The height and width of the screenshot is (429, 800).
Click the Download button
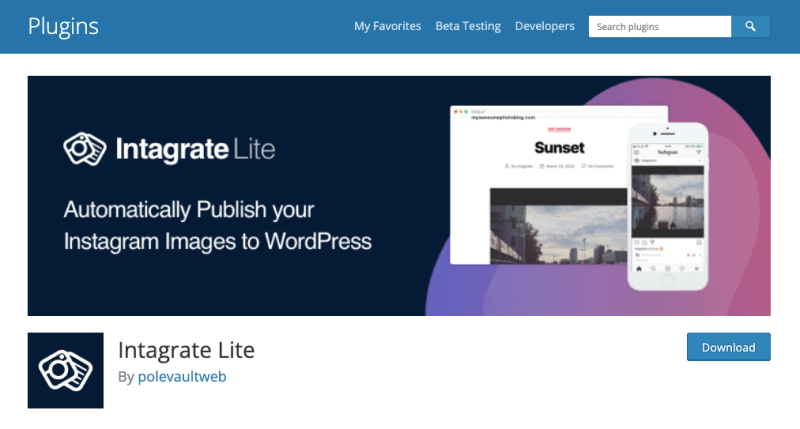(729, 347)
